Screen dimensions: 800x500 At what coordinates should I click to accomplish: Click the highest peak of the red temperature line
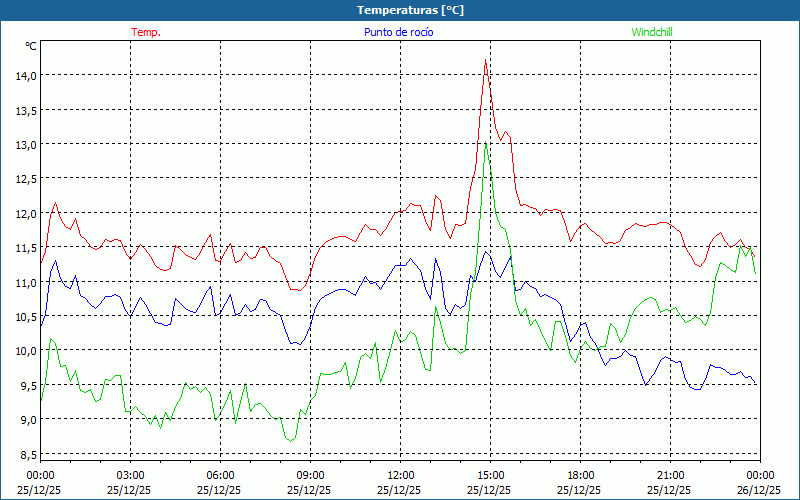tap(485, 61)
